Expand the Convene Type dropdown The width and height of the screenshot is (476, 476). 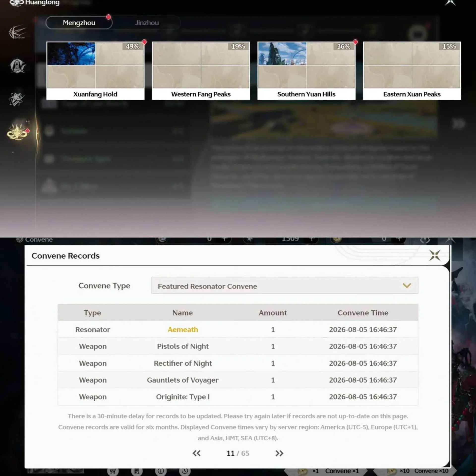285,286
